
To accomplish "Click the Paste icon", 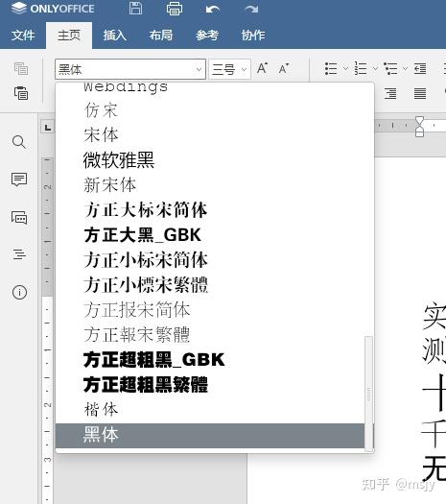I will (x=21, y=93).
